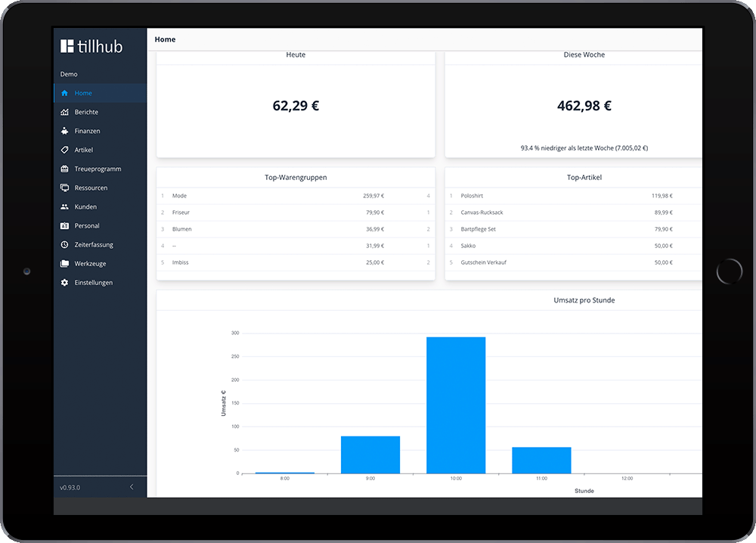756x543 pixels.
Task: Click the Einstellungen gear icon
Action: (64, 283)
